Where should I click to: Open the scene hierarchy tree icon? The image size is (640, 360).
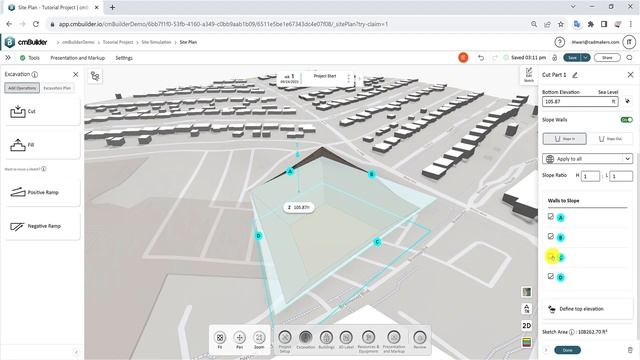coord(95,76)
